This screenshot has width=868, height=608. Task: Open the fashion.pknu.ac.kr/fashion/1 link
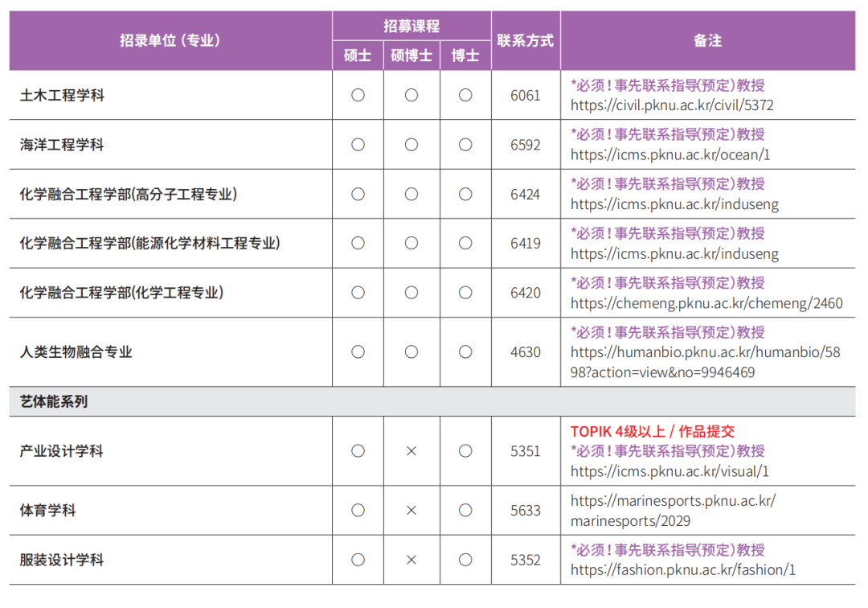(682, 570)
